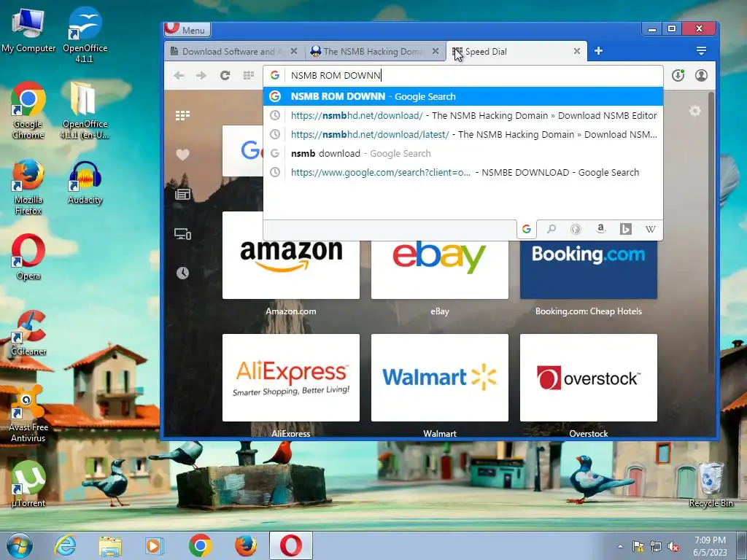Open the Overstock speed dial tile
Image resolution: width=747 pixels, height=560 pixels.
(589, 378)
